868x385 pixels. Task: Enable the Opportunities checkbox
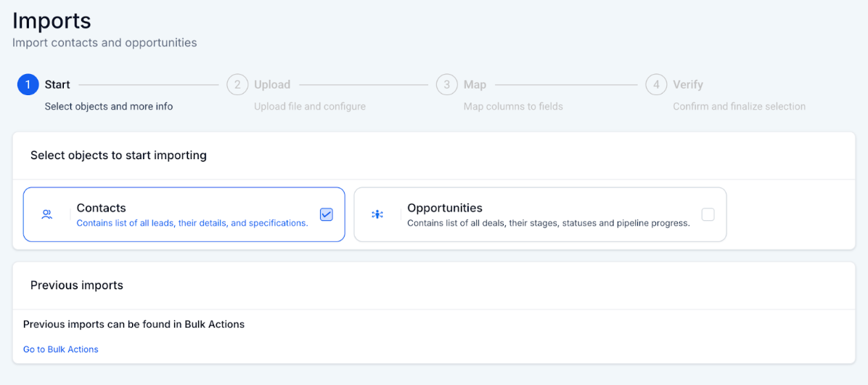coord(708,214)
